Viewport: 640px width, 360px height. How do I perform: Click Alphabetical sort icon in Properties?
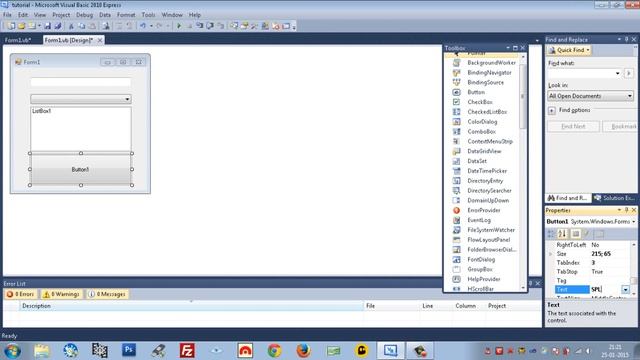point(562,234)
